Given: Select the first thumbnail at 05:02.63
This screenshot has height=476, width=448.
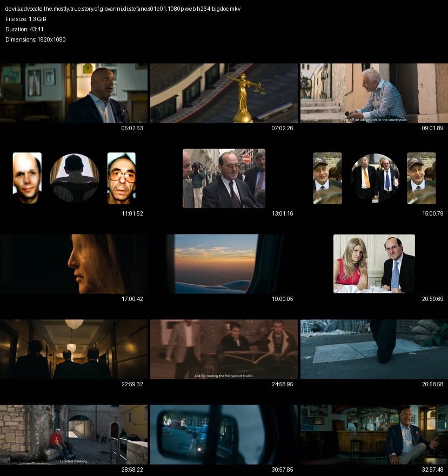Looking at the screenshot, I should coord(74,93).
